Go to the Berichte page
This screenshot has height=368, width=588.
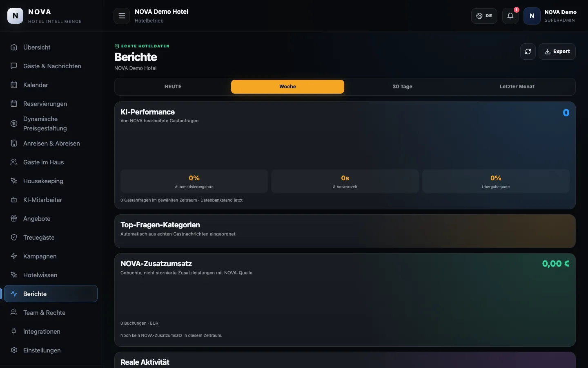(x=51, y=294)
